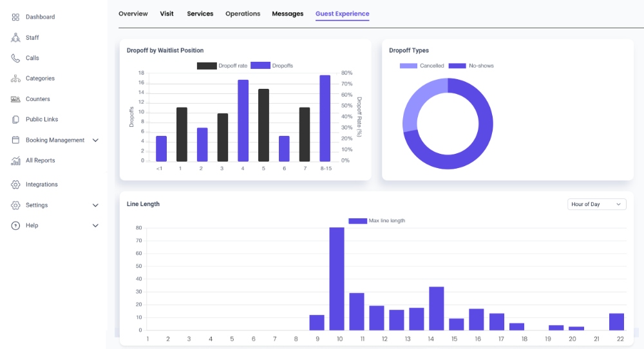The height and width of the screenshot is (349, 644).
Task: Open Dashboard from the sidebar
Action: [x=40, y=17]
